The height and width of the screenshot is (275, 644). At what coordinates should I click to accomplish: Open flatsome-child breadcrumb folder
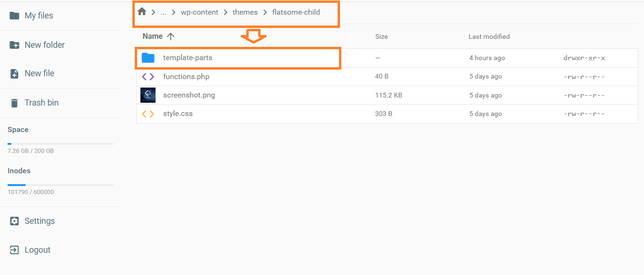coord(296,12)
